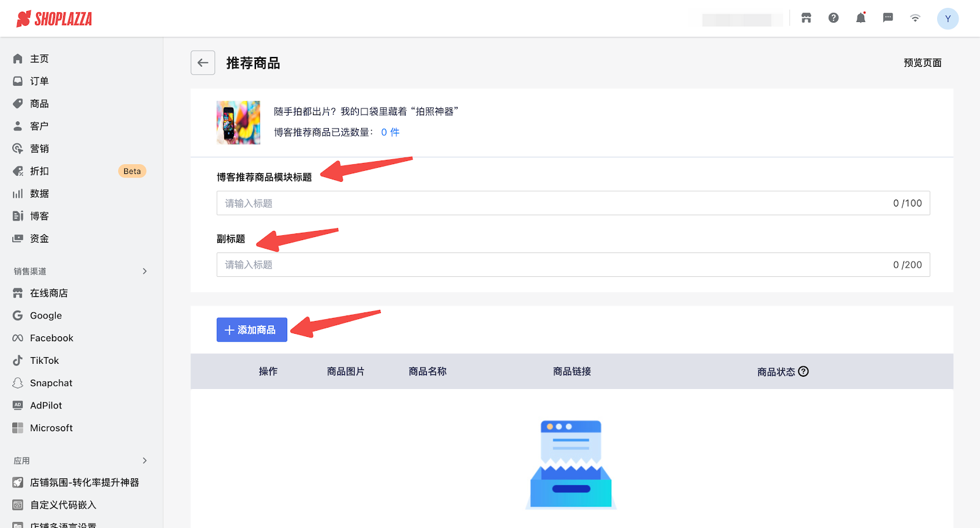Screen dimensions: 980x528
Task: Click the 添加商品 button
Action: coord(252,330)
